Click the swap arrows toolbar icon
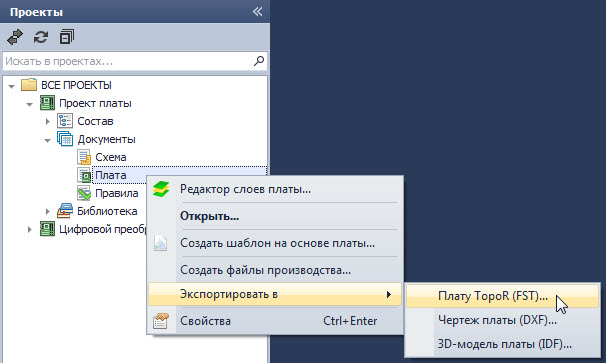Screen dimensions: 606x363 [x=15, y=37]
